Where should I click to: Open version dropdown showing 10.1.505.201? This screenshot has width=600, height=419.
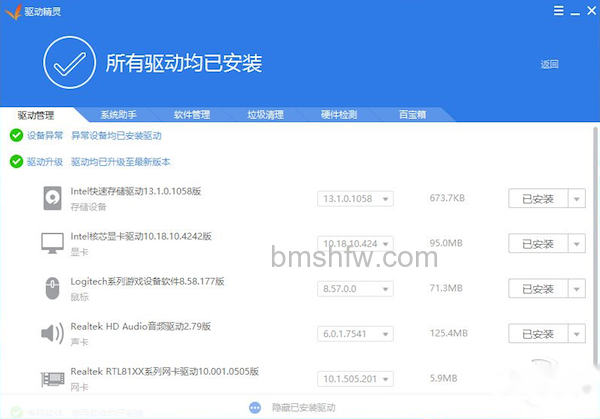(355, 379)
